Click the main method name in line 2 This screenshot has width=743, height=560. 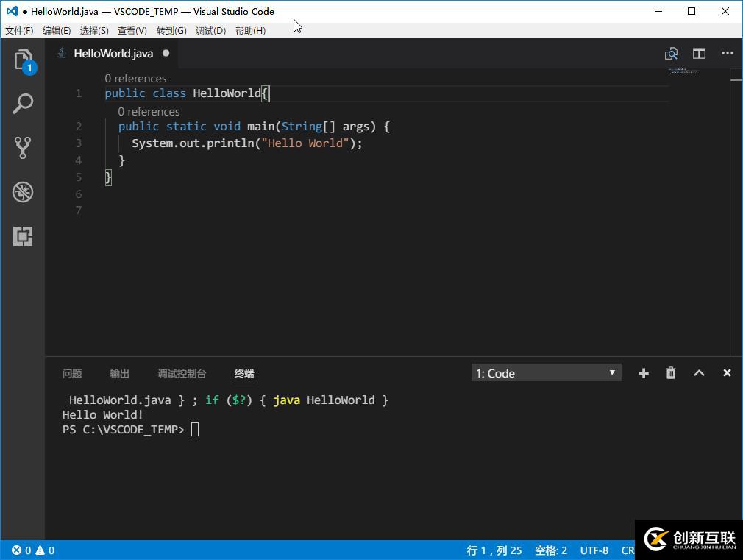[x=260, y=127]
